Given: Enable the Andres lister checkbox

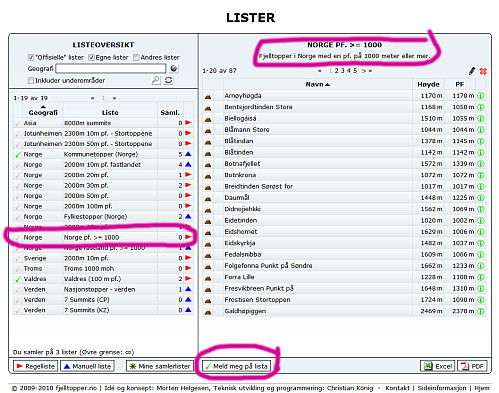Looking at the screenshot, I should (136, 58).
